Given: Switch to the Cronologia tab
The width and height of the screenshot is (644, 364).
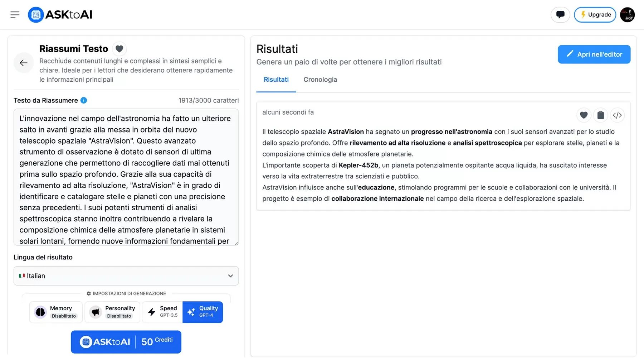Looking at the screenshot, I should coord(320,80).
